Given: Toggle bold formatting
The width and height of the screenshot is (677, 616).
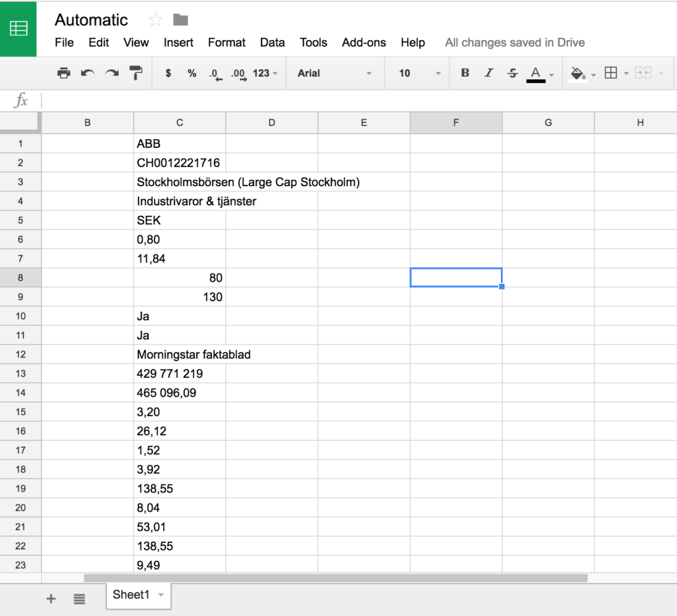Looking at the screenshot, I should pyautogui.click(x=465, y=73).
